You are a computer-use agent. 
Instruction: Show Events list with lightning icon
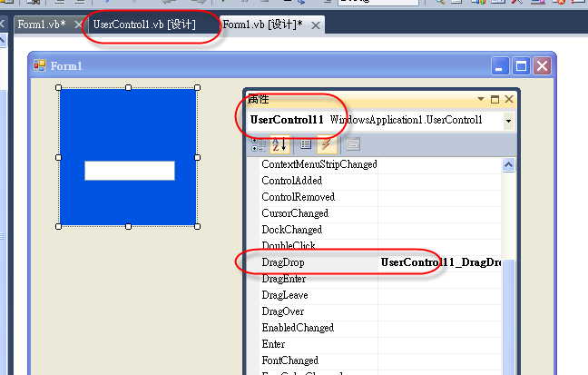[x=327, y=144]
